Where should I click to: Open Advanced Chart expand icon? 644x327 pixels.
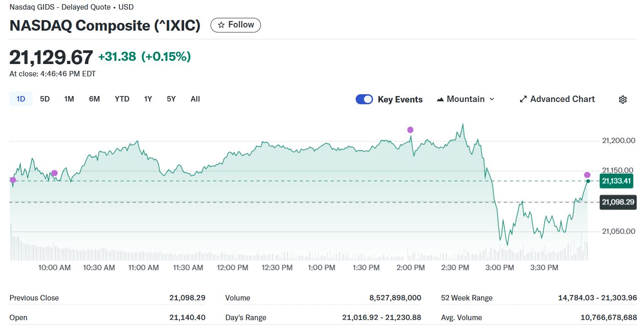coord(523,99)
